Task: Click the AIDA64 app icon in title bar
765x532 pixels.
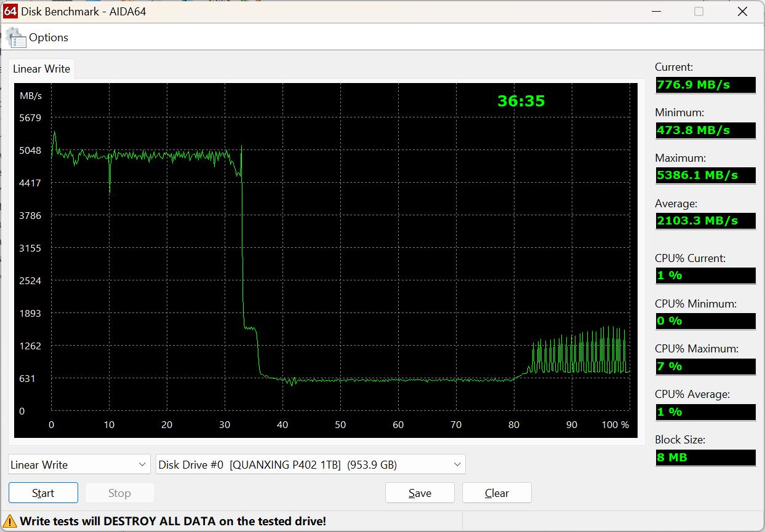Action: pos(10,11)
